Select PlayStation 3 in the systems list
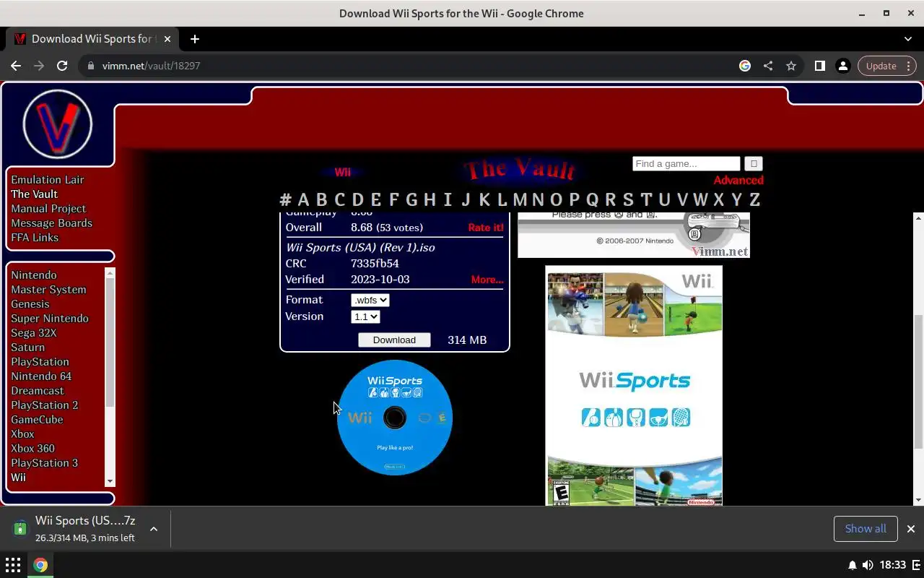This screenshot has width=924, height=578. click(x=44, y=463)
